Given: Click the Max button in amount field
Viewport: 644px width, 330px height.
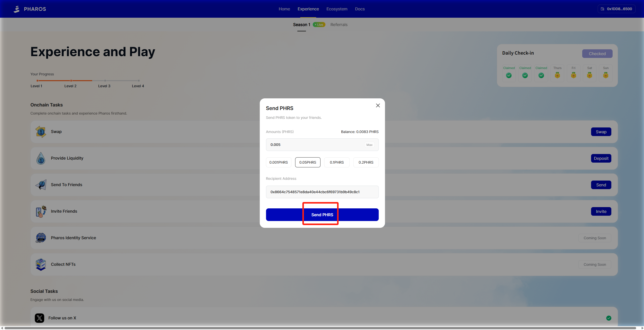Looking at the screenshot, I should 369,145.
